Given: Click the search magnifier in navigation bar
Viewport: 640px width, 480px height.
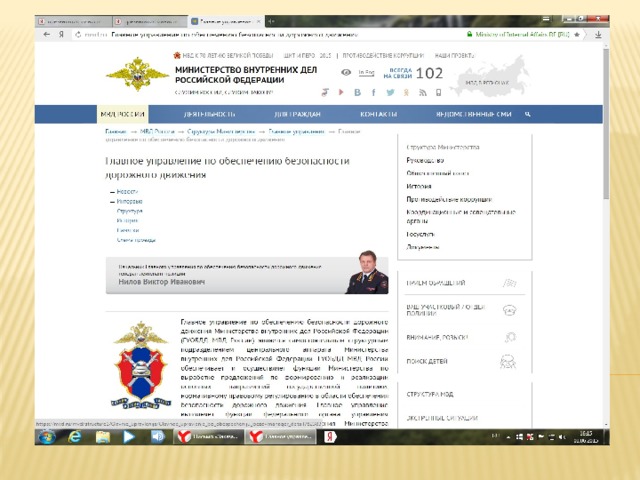Looking at the screenshot, I should pos(527,114).
